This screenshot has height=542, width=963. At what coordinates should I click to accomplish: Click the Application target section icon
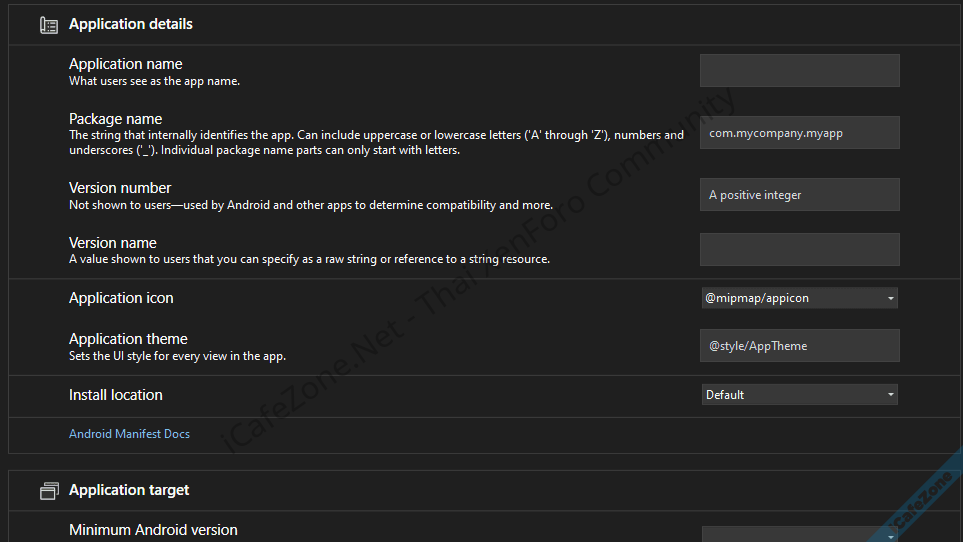48,491
